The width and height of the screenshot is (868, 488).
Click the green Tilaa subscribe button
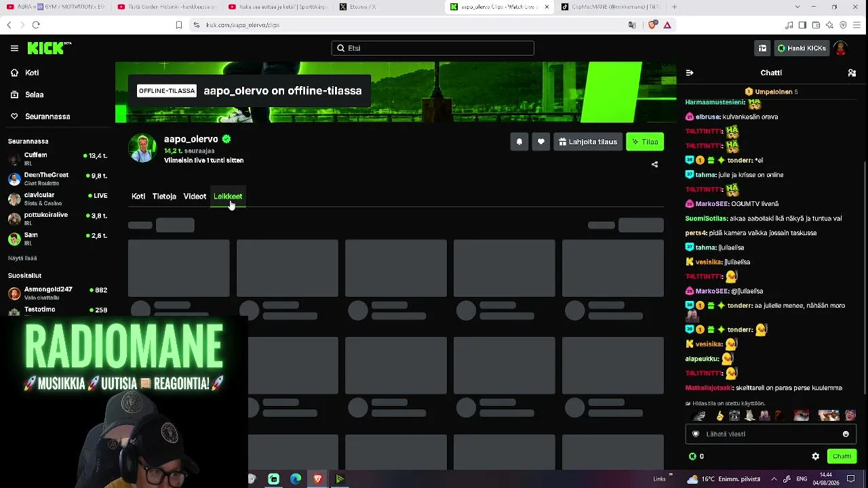point(645,142)
